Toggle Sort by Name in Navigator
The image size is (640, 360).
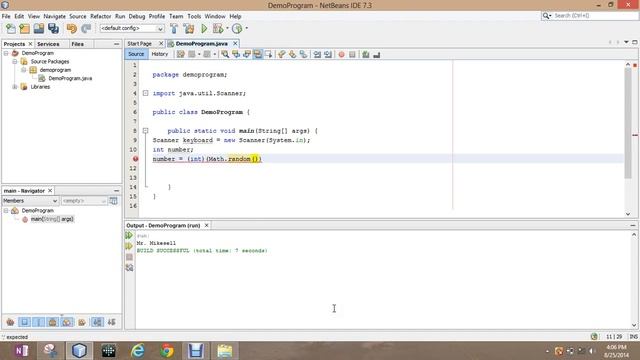click(97, 322)
